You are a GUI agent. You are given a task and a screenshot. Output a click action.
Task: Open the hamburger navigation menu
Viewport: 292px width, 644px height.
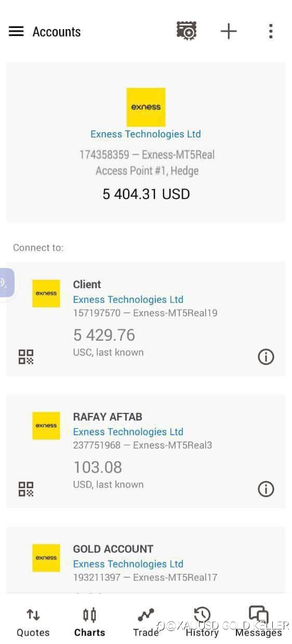16,31
